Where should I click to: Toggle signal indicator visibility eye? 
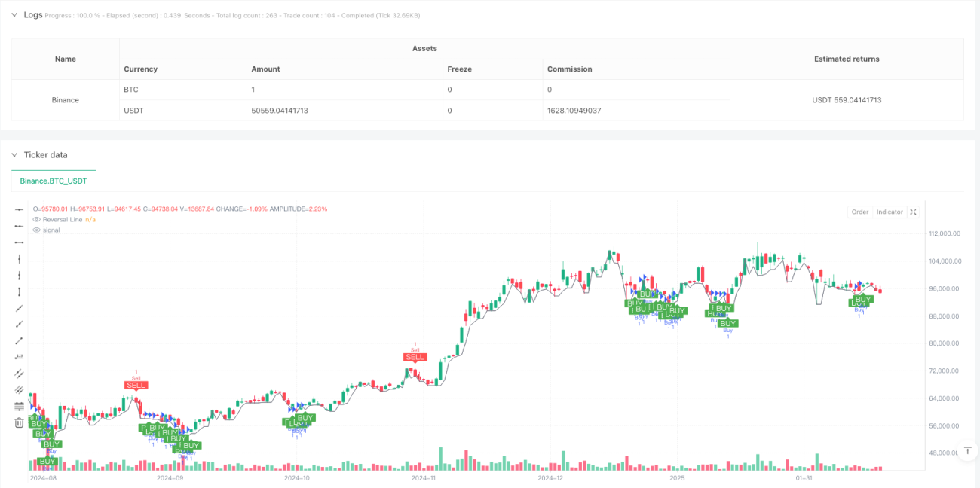click(36, 230)
